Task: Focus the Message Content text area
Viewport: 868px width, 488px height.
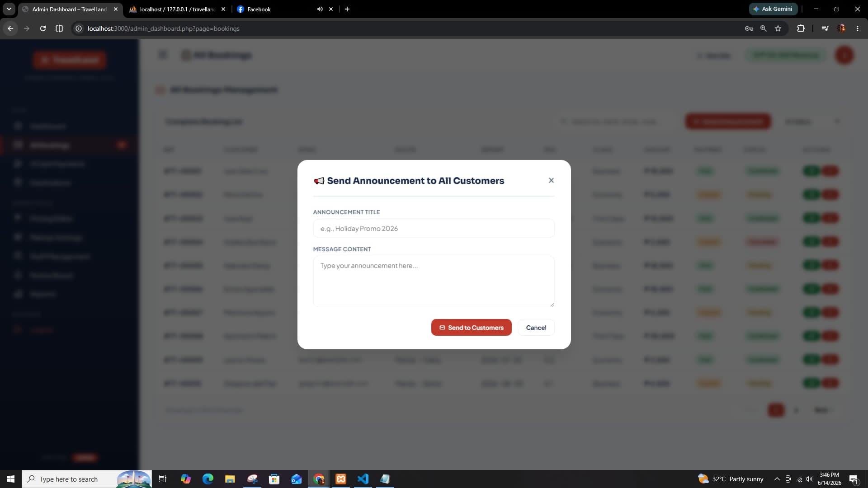Action: (434, 282)
